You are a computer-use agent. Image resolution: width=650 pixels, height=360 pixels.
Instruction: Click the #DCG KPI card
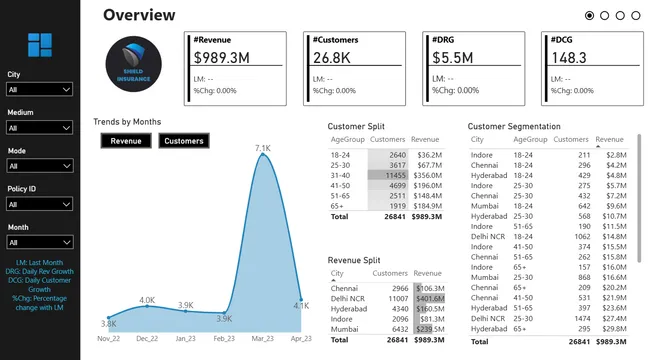click(592, 68)
